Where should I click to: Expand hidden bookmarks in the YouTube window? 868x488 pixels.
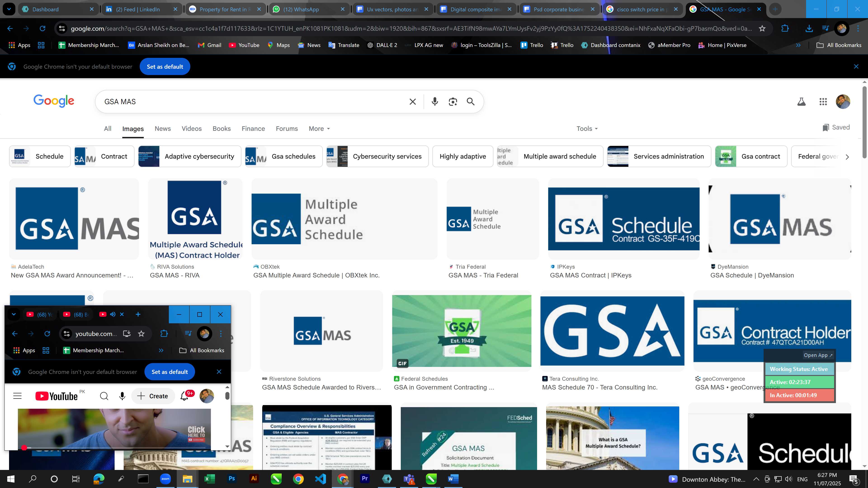(x=161, y=350)
